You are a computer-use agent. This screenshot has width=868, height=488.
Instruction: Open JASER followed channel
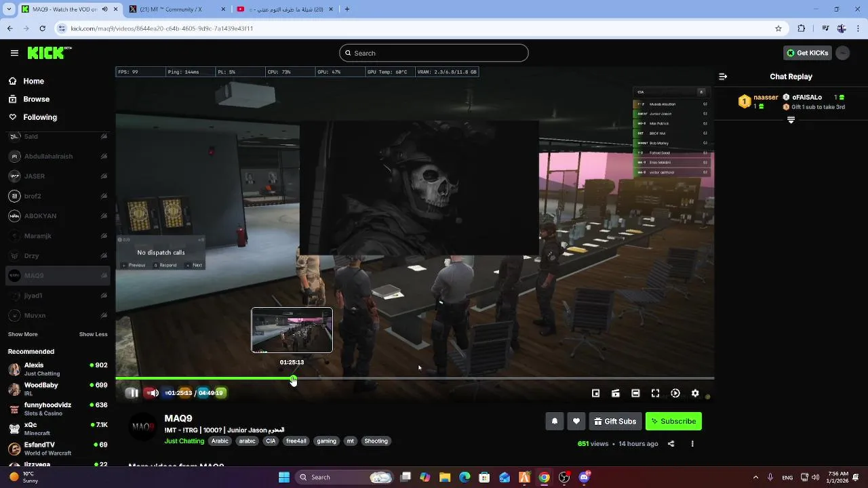pyautogui.click(x=58, y=176)
